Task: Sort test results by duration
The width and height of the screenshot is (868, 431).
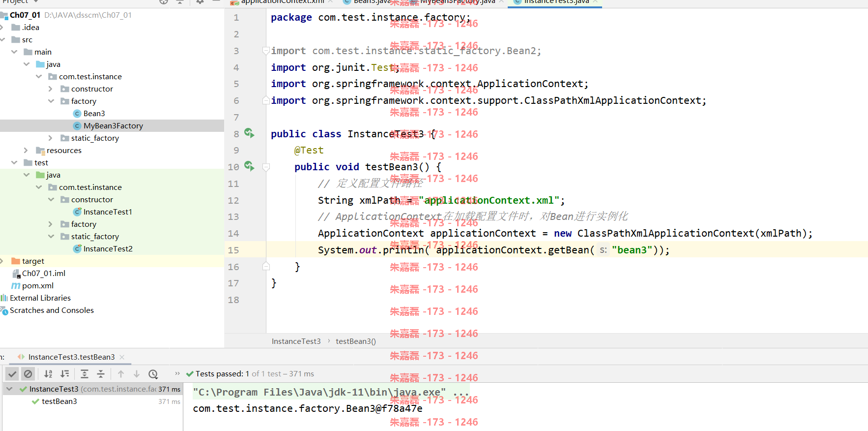Action: 65,374
